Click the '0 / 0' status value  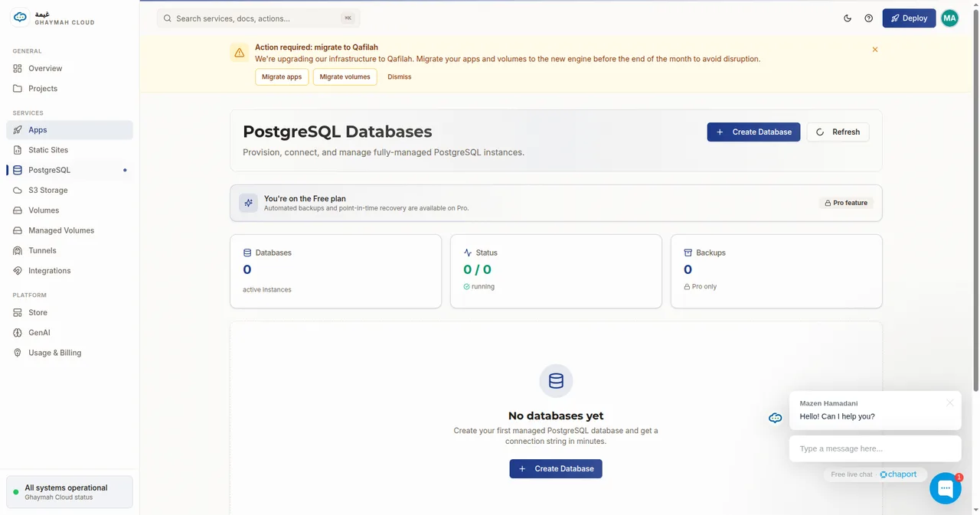coord(477,269)
